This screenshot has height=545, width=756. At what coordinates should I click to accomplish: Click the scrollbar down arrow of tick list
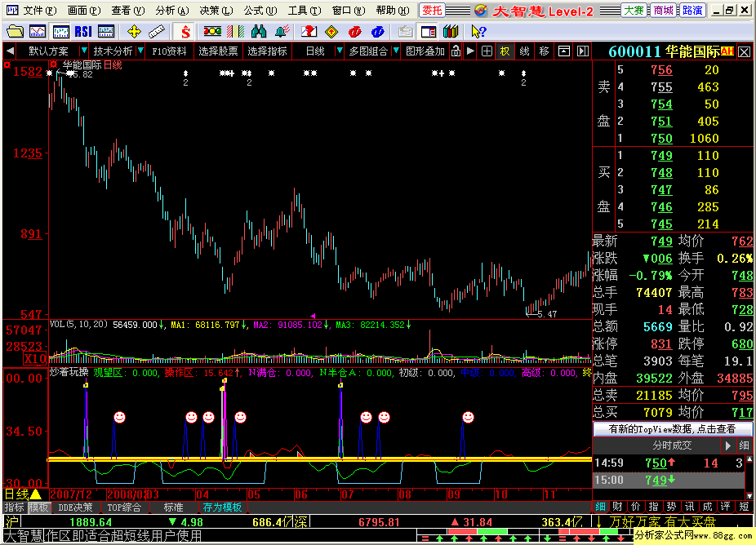point(749,495)
